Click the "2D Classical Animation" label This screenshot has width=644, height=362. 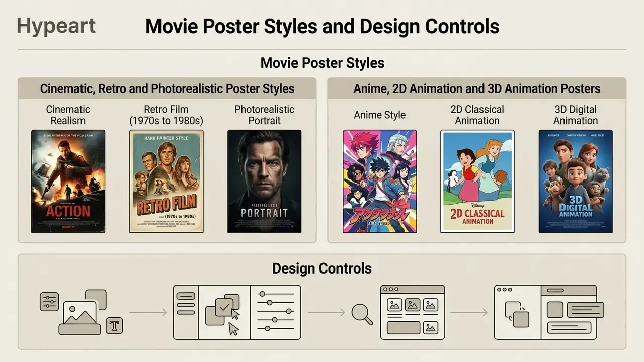[477, 115]
